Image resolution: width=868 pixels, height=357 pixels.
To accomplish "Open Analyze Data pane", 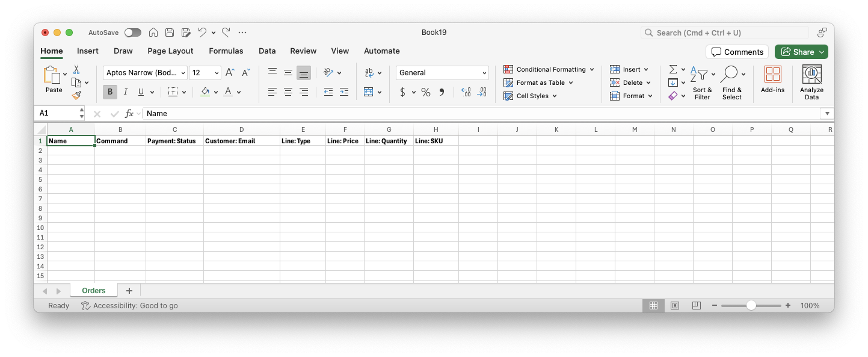I will [x=811, y=82].
